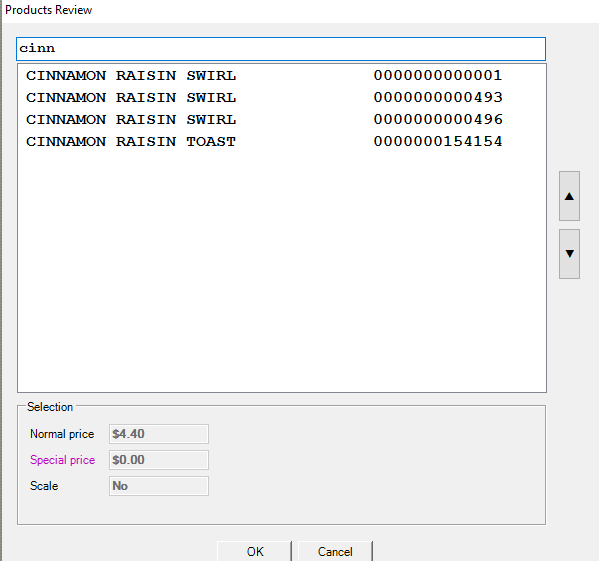The height and width of the screenshot is (561, 599).
Task: Select Cinnamon Raisin Swirl with code ending 0496
Action: click(x=282, y=120)
